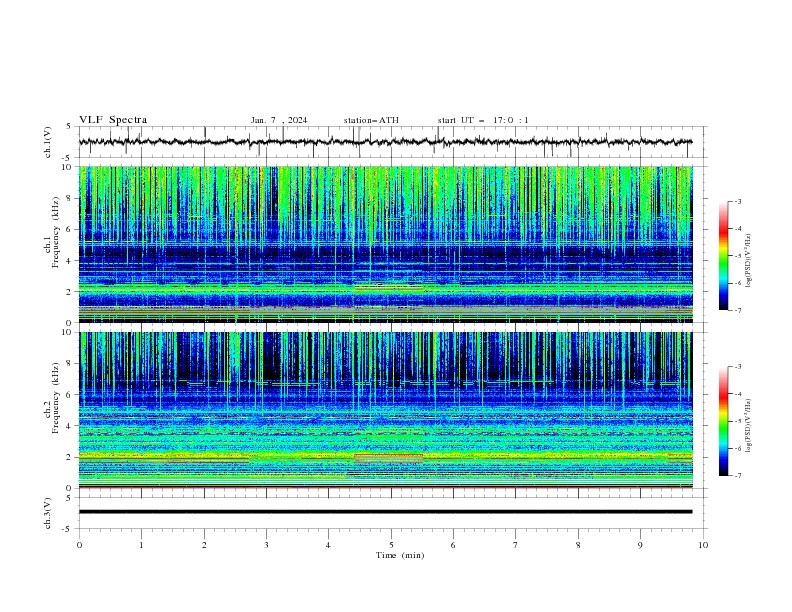The width and height of the screenshot is (792, 612).
Task: Click lower color bar "-5" tick label
Action: tap(737, 421)
